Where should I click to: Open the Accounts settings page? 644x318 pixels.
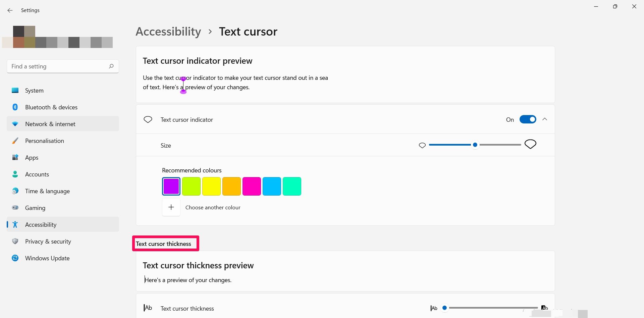(37, 174)
